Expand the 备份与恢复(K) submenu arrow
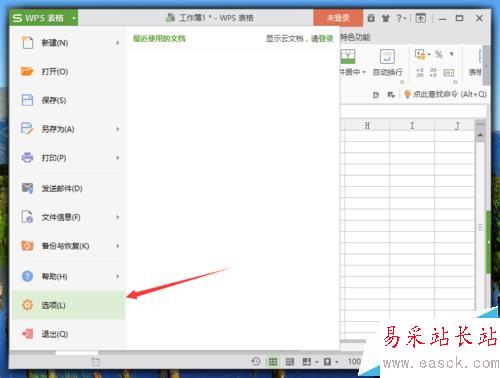The width and height of the screenshot is (500, 378). coord(118,246)
